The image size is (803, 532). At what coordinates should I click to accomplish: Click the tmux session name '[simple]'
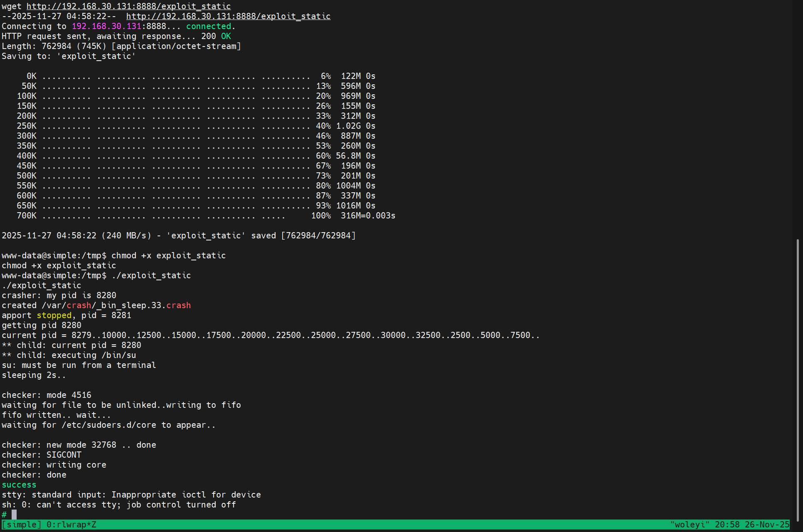22,525
